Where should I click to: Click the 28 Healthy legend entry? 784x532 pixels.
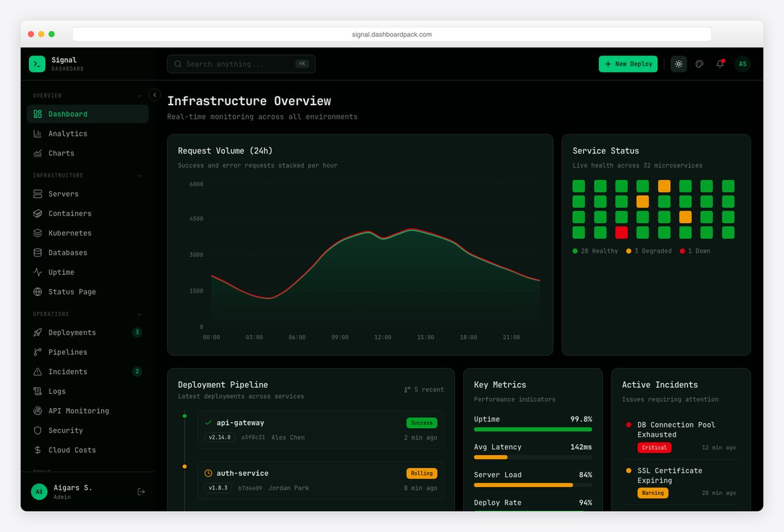[x=595, y=251]
